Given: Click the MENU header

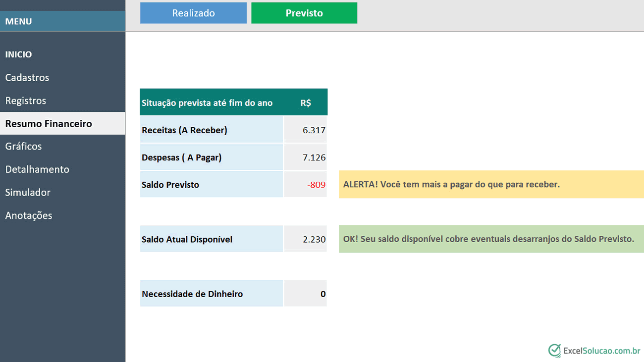Looking at the screenshot, I should (62, 21).
